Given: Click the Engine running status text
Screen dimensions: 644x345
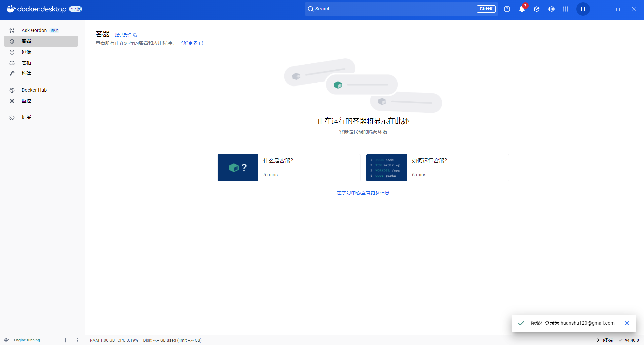Looking at the screenshot, I should click(x=27, y=340).
